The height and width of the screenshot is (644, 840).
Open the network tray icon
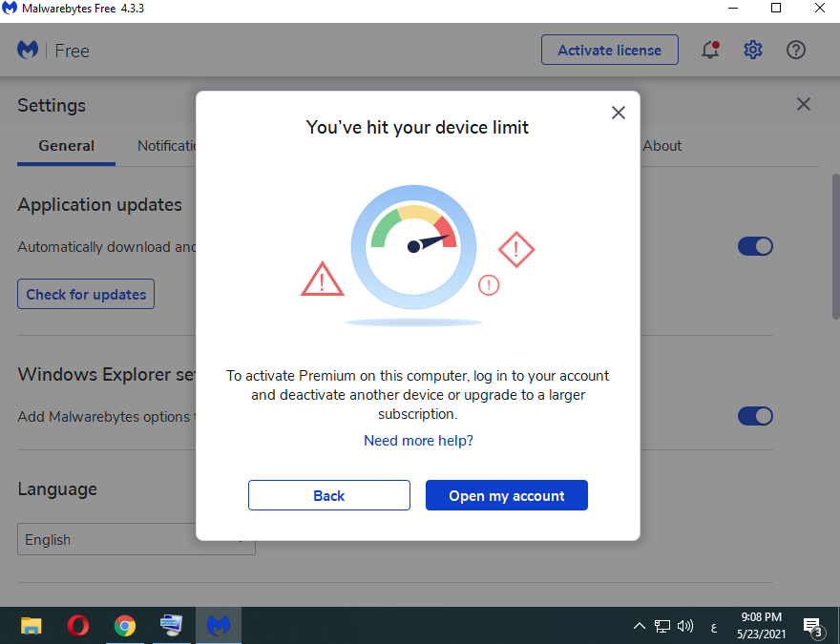pos(662,626)
